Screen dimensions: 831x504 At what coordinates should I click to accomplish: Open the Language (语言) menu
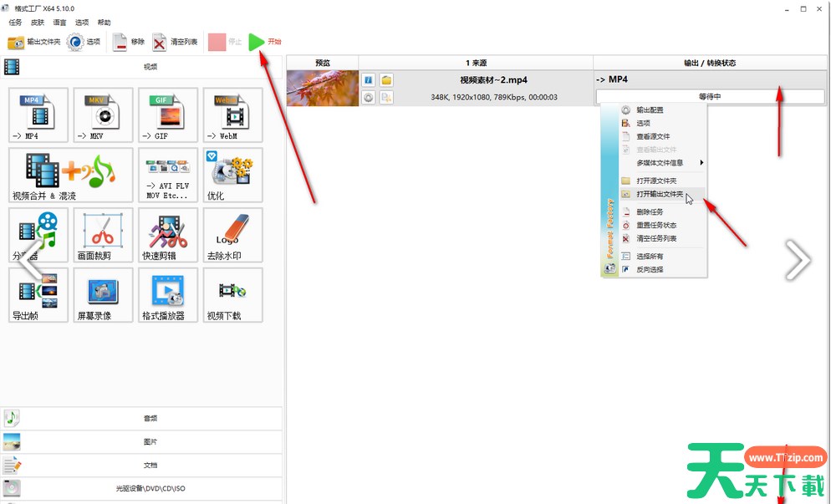pos(60,23)
